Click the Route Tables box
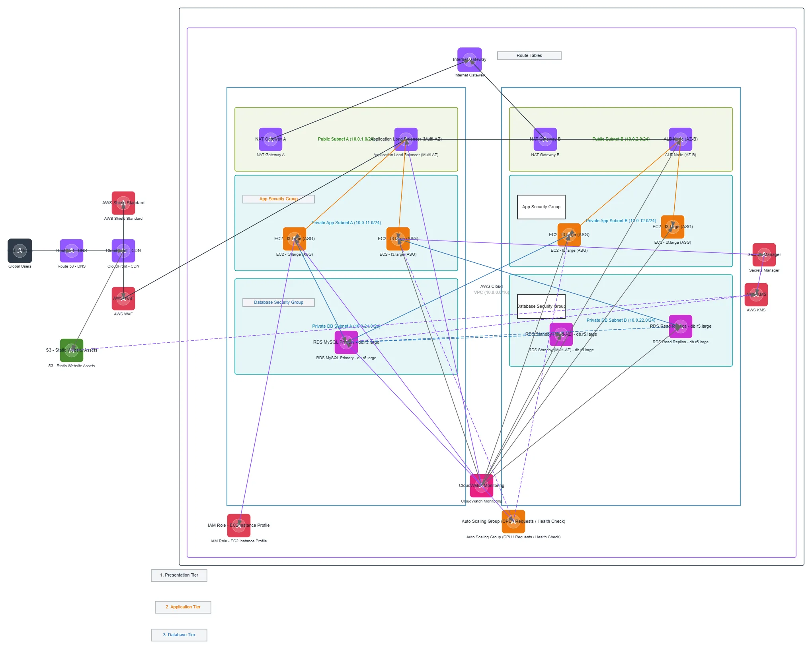 click(x=529, y=56)
